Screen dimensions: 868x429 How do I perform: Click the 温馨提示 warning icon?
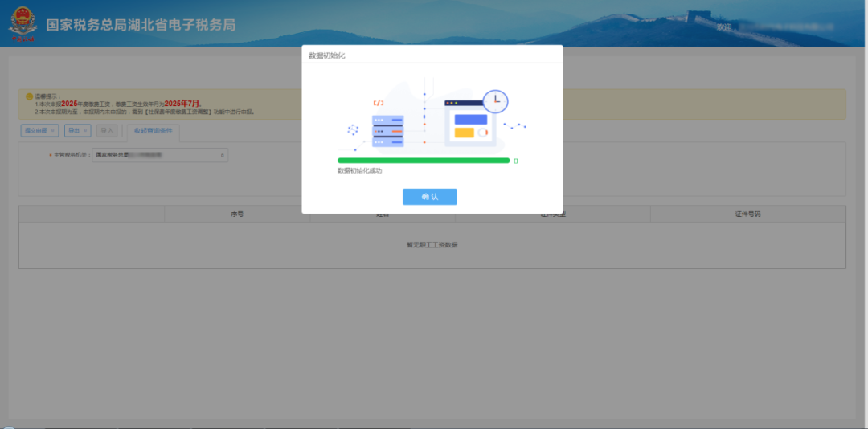(29, 96)
